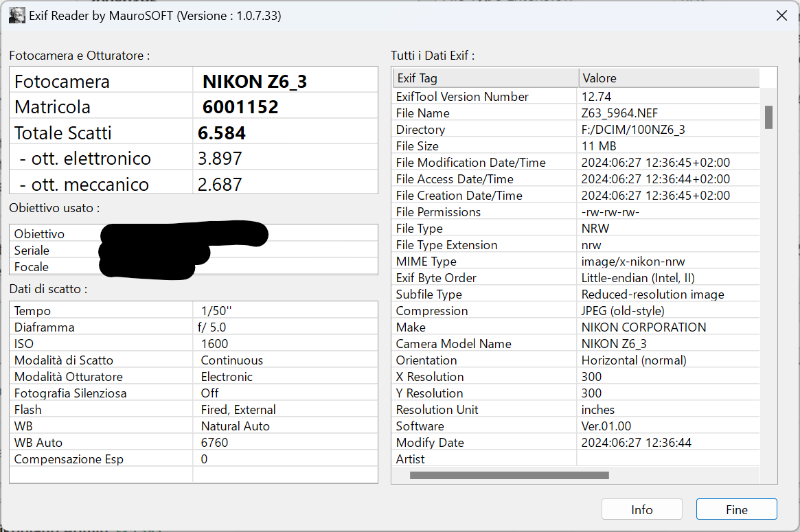800x532 pixels.
Task: Click the Info button
Action: [x=641, y=509]
